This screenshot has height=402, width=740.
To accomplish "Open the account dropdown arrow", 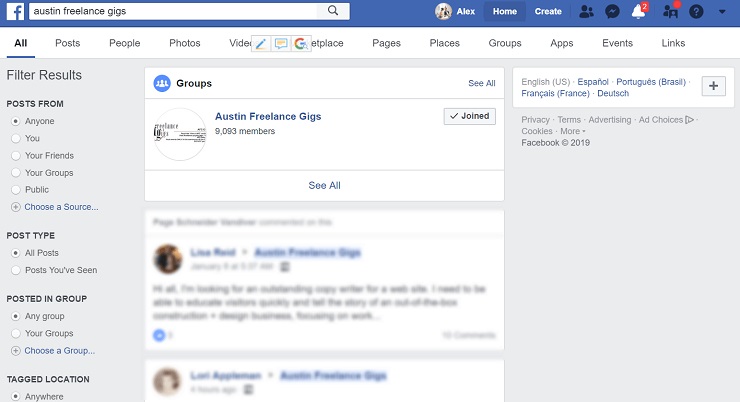I will coord(722,11).
